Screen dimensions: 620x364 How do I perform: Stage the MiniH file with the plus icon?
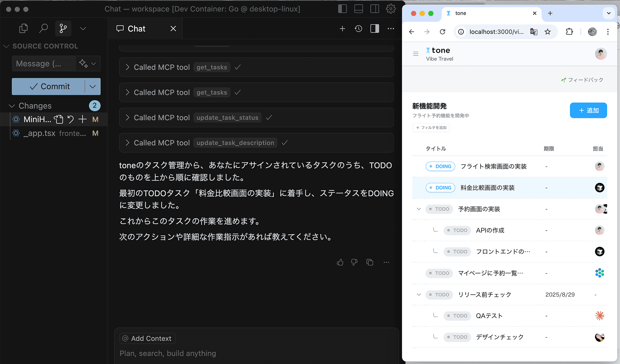point(82,119)
